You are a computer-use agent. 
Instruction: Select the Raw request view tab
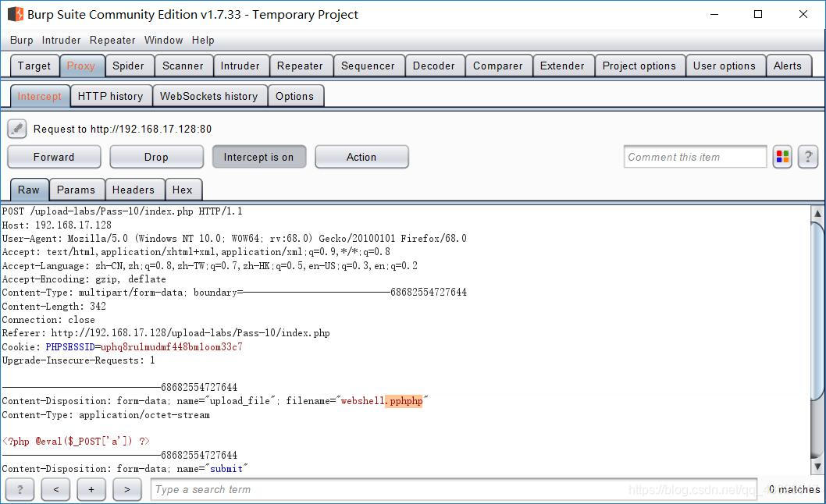coord(28,190)
